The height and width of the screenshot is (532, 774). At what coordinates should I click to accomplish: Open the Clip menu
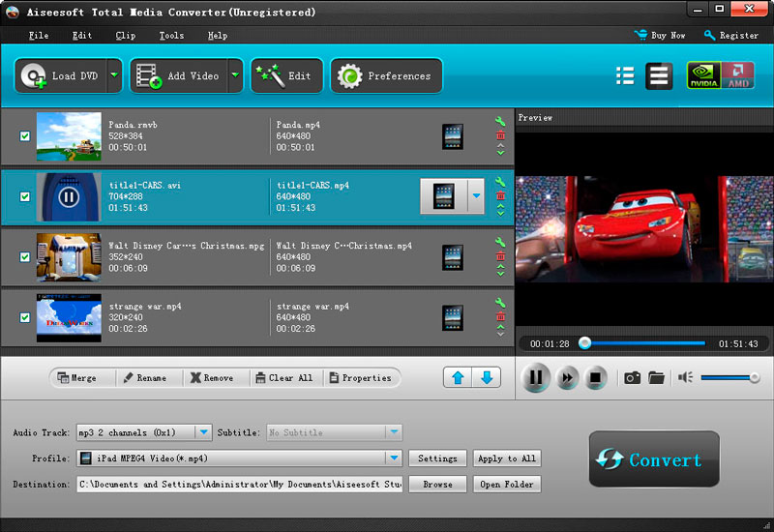click(126, 36)
